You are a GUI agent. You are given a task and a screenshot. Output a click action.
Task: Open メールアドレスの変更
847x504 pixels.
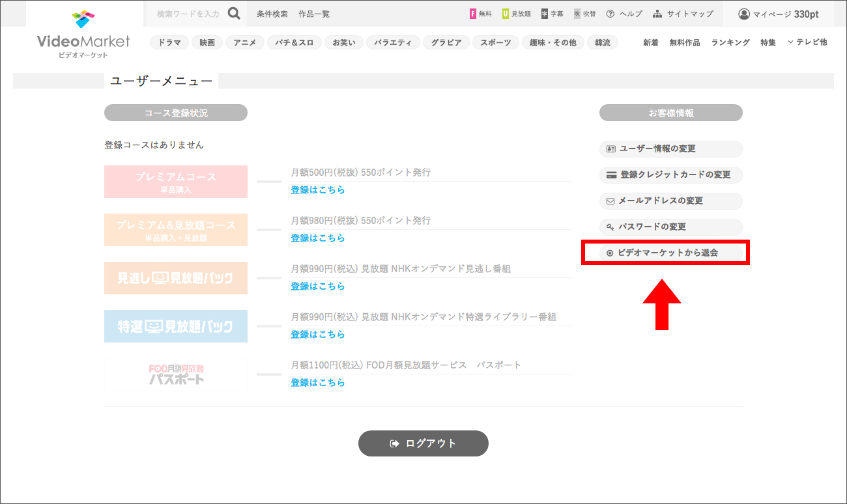point(671,201)
